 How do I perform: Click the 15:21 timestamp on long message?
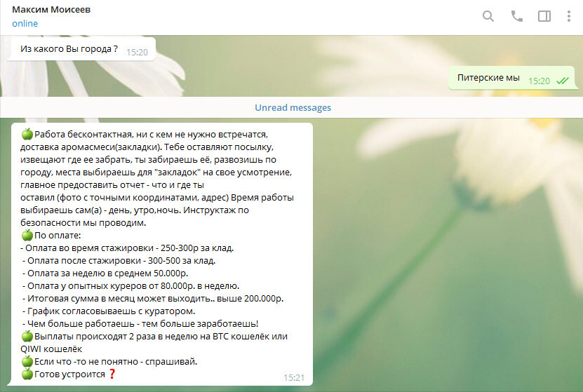click(294, 377)
